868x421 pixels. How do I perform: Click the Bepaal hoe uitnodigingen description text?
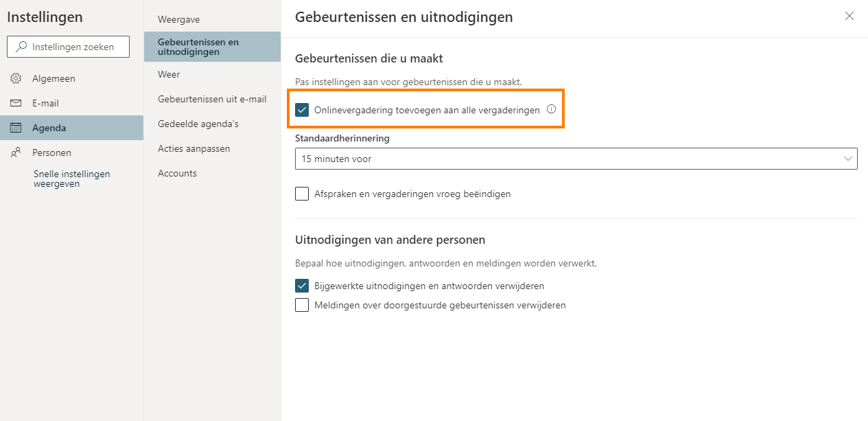click(446, 263)
